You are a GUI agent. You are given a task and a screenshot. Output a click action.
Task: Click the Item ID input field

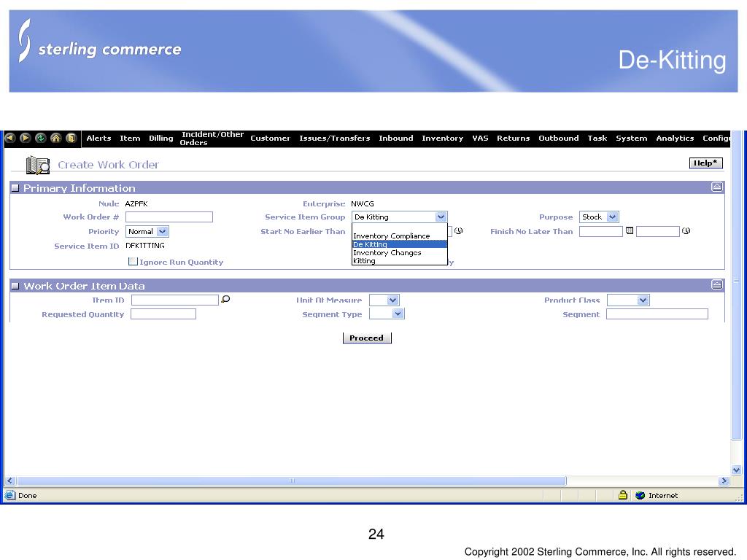[175, 300]
